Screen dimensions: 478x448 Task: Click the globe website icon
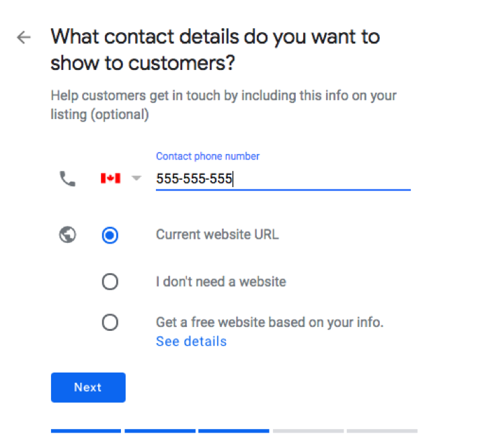67,235
